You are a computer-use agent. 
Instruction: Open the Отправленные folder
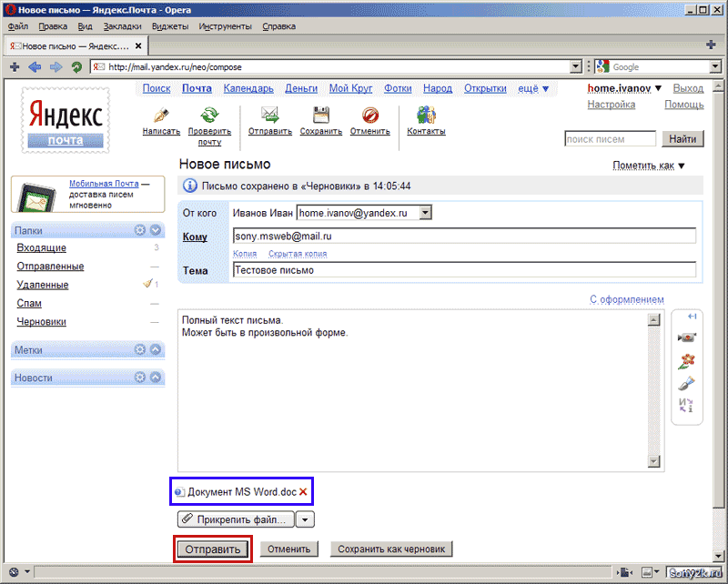tap(51, 267)
